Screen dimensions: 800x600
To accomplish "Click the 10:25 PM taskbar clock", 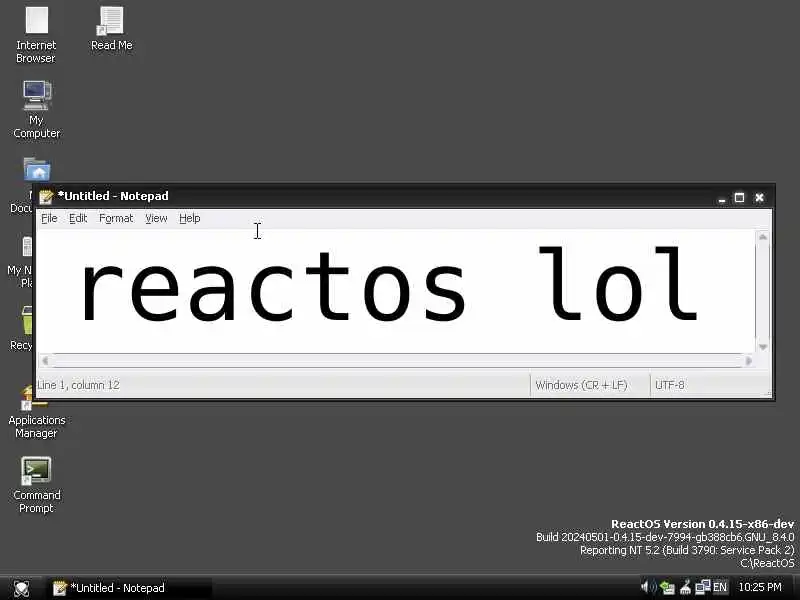I will pyautogui.click(x=760, y=588).
